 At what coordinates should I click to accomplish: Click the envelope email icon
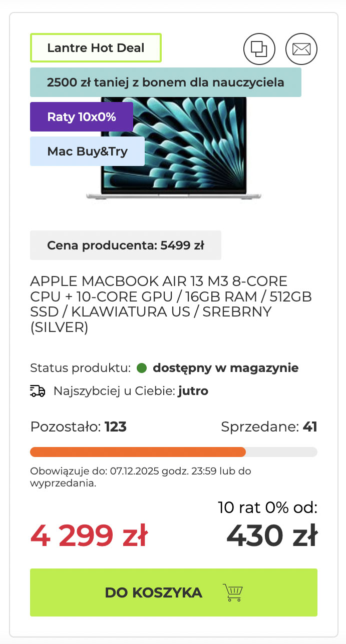tap(301, 48)
